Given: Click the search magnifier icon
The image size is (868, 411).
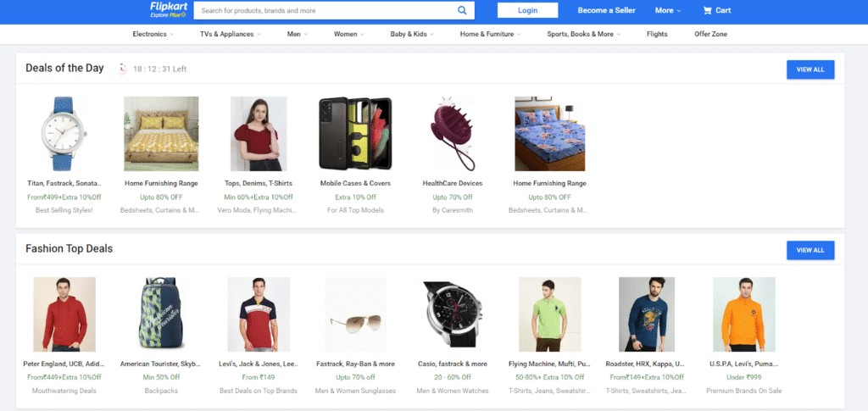Looking at the screenshot, I should pyautogui.click(x=462, y=10).
